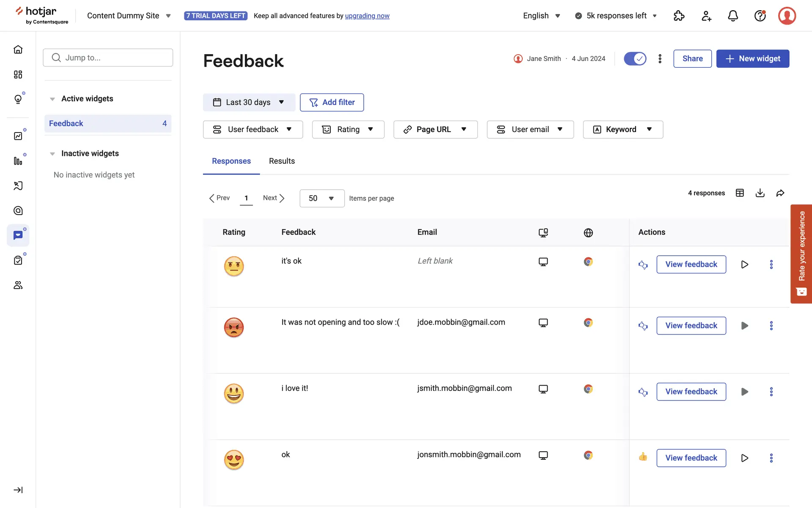Collapse the Active widgets section
Viewport: 812px width, 508px height.
52,99
